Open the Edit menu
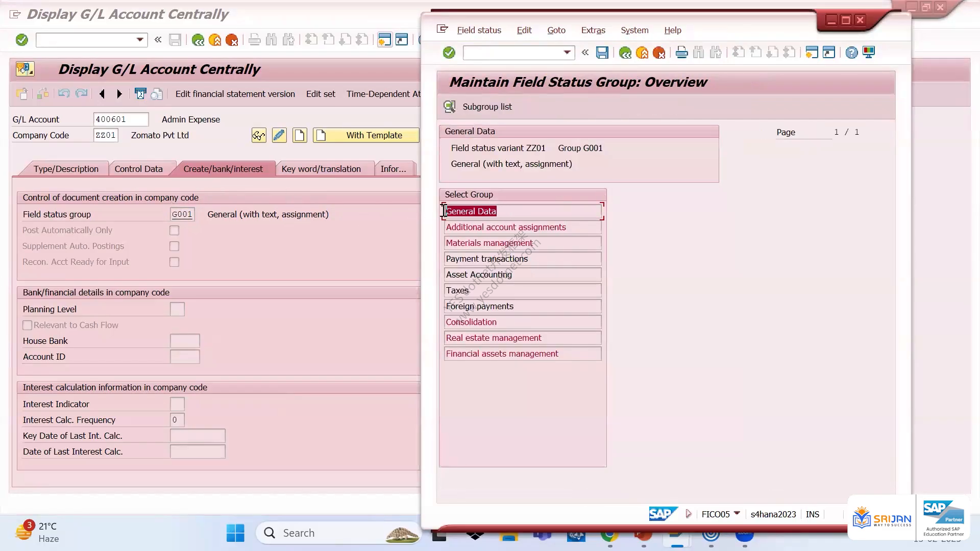980x551 pixels. (524, 30)
